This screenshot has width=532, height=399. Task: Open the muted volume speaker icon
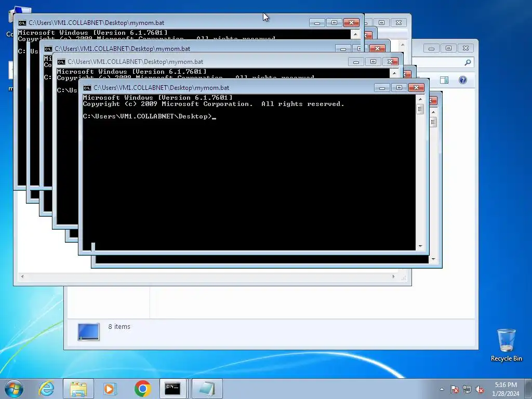click(x=480, y=389)
